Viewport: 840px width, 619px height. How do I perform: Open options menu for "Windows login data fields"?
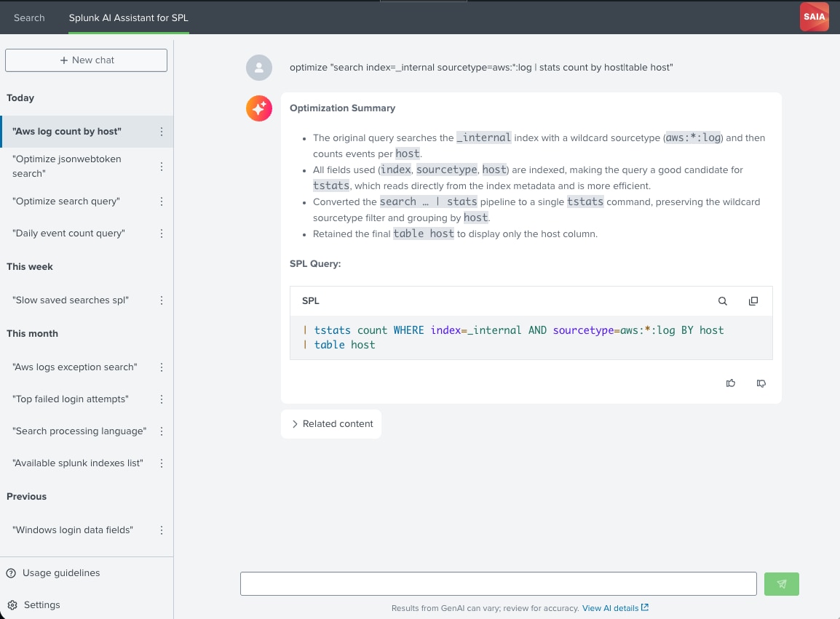(162, 530)
